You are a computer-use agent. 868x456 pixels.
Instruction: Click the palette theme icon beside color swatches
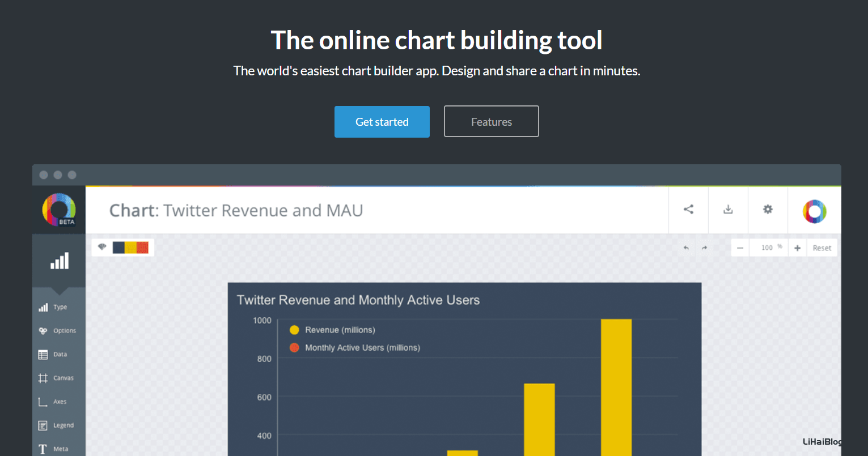[102, 247]
